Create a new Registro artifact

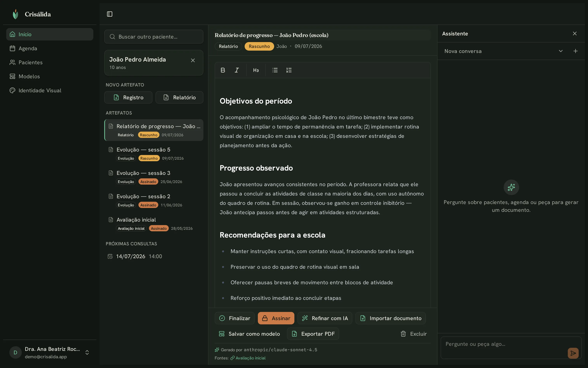pyautogui.click(x=128, y=97)
